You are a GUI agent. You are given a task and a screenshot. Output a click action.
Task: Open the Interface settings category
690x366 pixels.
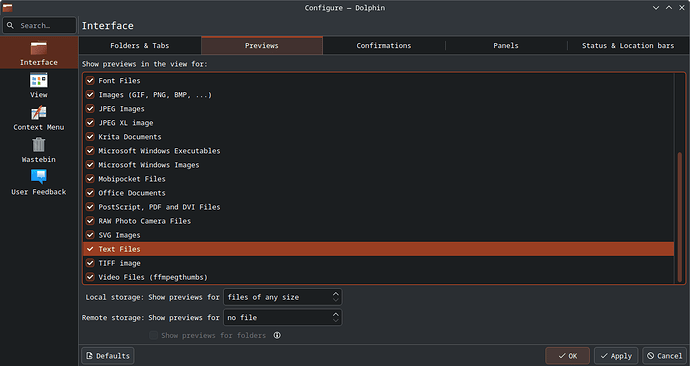[x=39, y=53]
